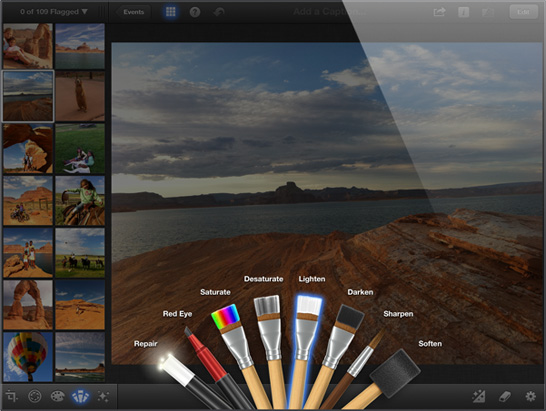
Task: Select the hot air balloon thumbnail
Action: click(28, 356)
